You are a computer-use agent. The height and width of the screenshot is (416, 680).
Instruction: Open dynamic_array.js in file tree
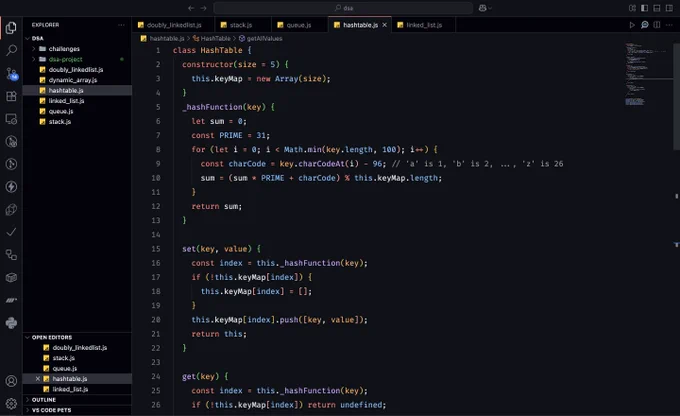click(76, 80)
